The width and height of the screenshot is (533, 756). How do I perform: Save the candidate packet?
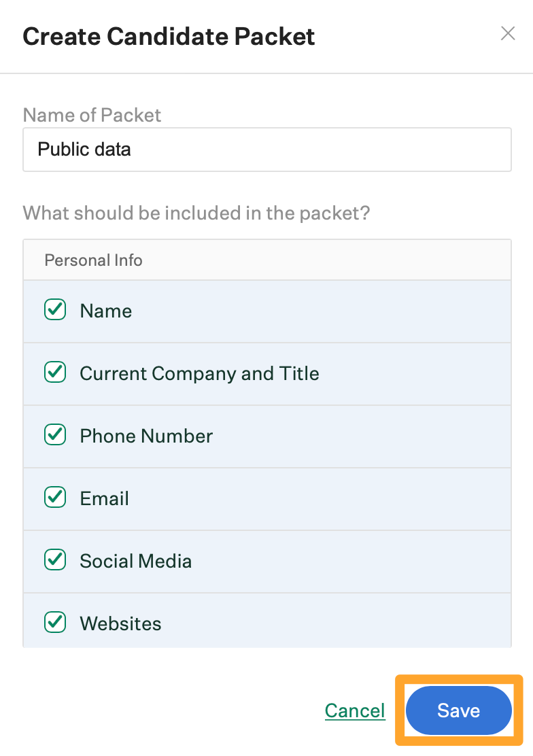click(x=458, y=710)
